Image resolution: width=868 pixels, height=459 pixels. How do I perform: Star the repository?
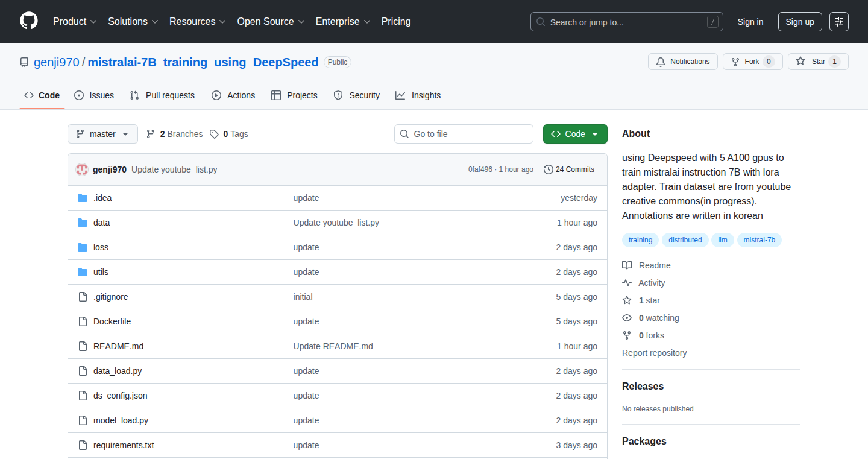pyautogui.click(x=818, y=62)
